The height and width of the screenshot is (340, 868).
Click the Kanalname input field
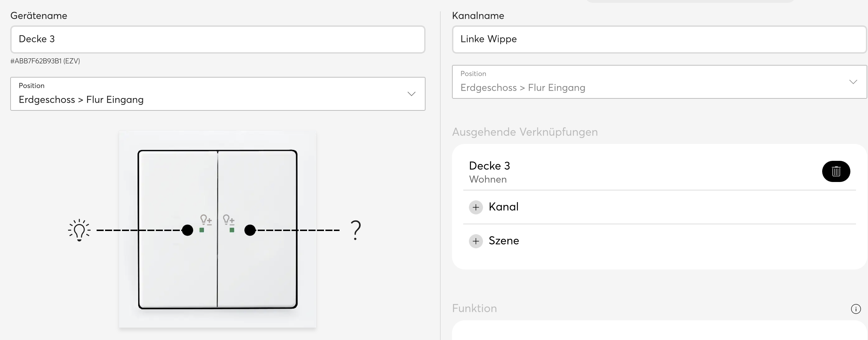point(659,39)
